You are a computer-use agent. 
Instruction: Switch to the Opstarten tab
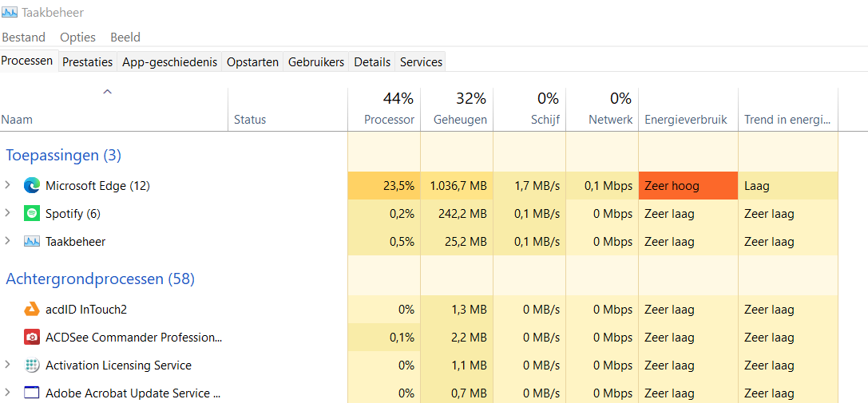point(252,62)
